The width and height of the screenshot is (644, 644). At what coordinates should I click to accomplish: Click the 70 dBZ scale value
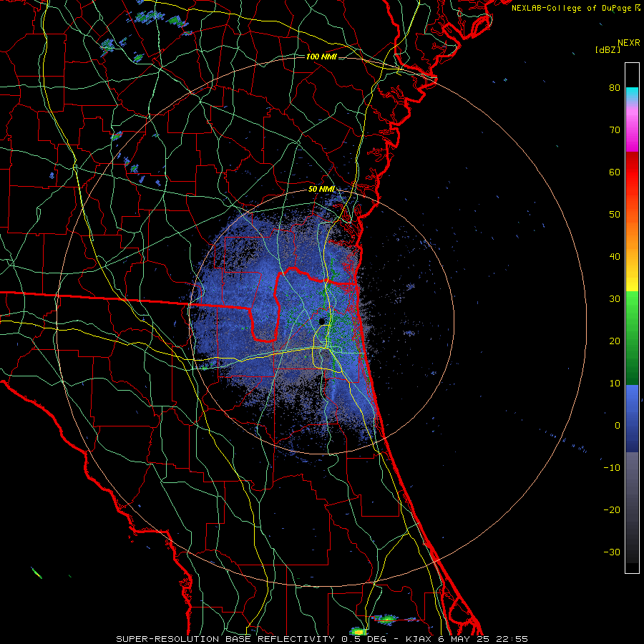[615, 130]
